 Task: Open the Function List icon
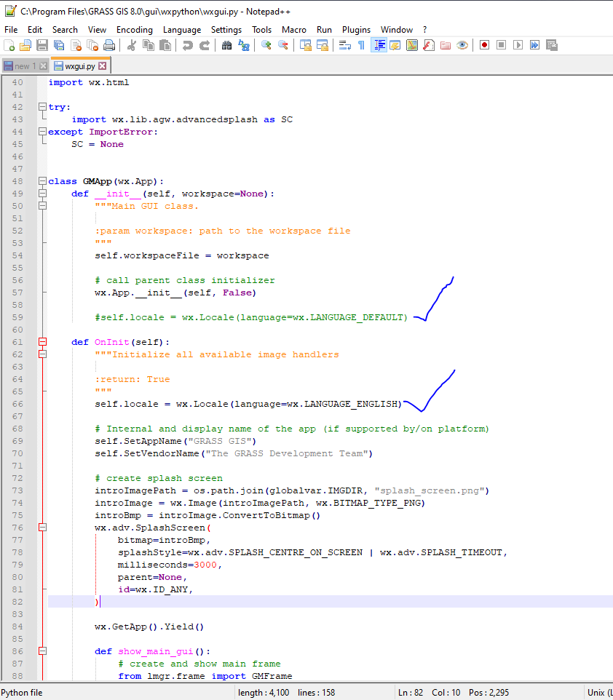pyautogui.click(x=429, y=45)
